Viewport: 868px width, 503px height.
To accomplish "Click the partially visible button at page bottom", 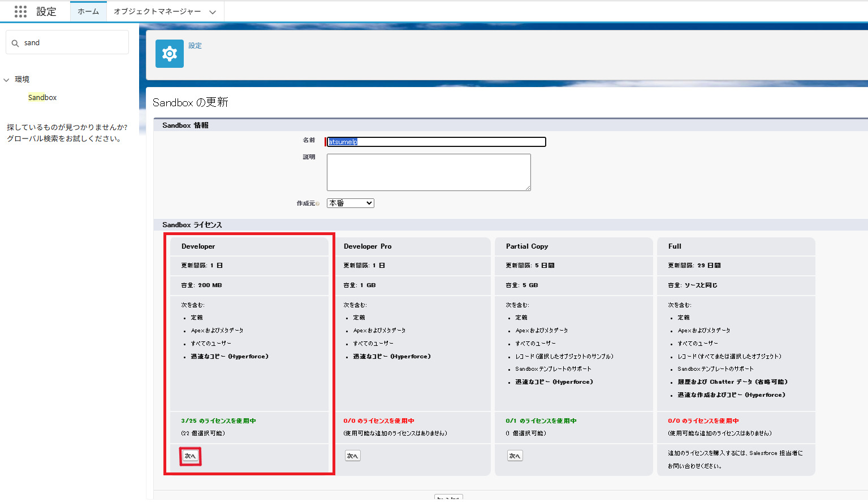I will coord(448,497).
